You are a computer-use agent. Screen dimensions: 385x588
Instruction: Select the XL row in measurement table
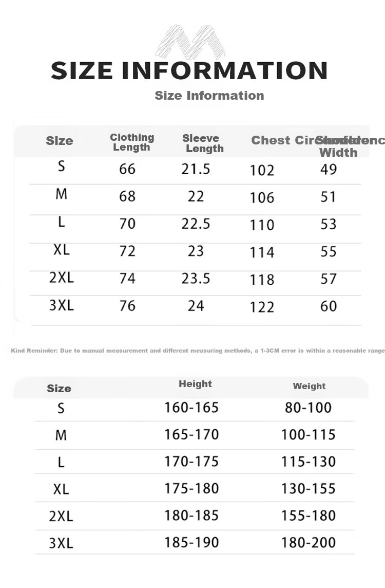pos(195,250)
